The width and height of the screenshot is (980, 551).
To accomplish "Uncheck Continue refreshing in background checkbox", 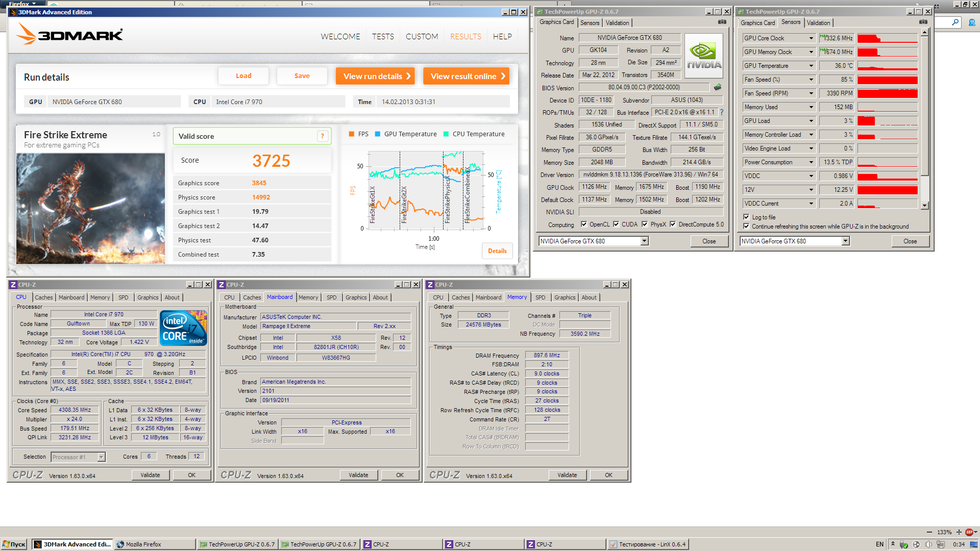I will coord(746,227).
